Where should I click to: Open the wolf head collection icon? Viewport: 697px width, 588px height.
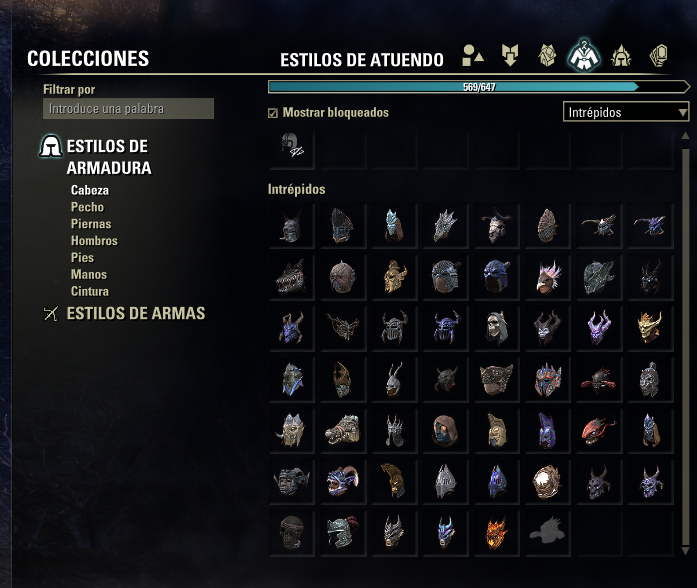pyautogui.click(x=547, y=55)
